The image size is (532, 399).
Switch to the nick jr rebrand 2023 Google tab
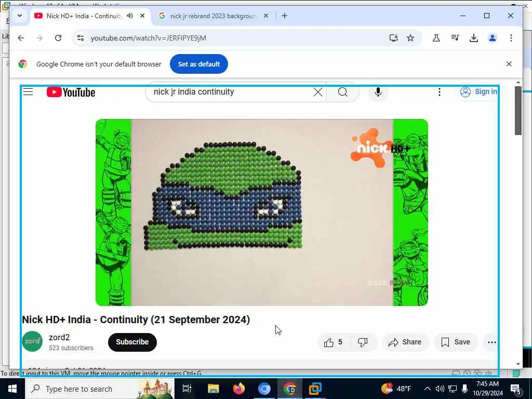[213, 16]
